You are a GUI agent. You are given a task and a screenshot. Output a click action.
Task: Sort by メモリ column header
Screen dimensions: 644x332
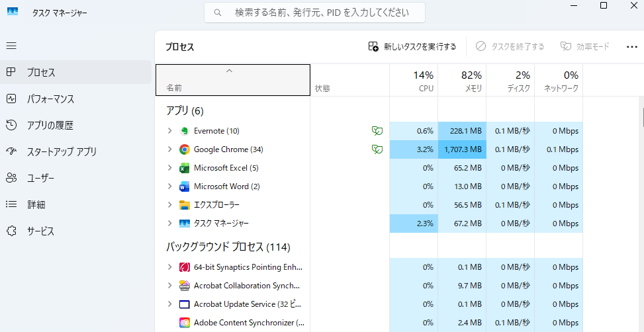coord(462,80)
